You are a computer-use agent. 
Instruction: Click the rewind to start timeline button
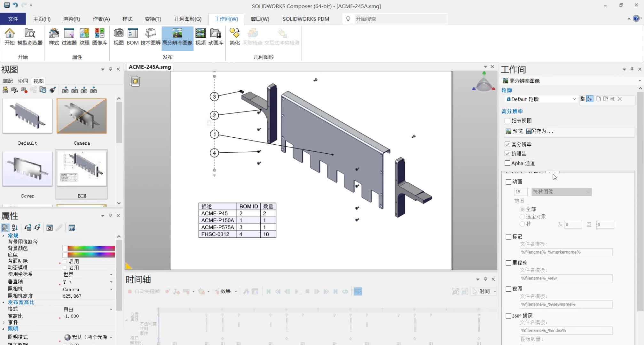(269, 291)
